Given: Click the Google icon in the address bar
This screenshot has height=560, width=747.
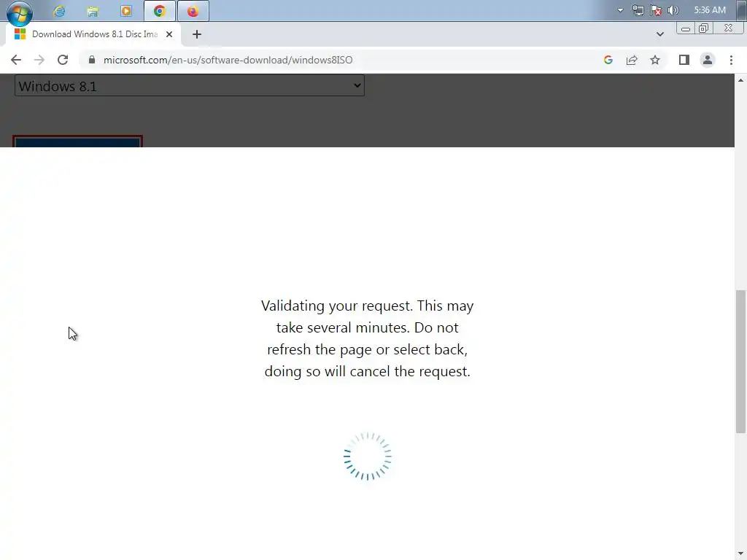Looking at the screenshot, I should coord(608,60).
